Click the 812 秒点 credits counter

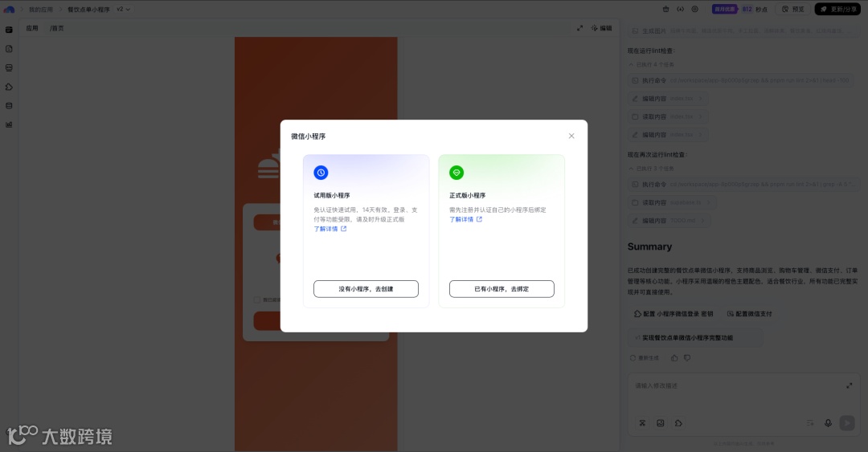point(755,10)
